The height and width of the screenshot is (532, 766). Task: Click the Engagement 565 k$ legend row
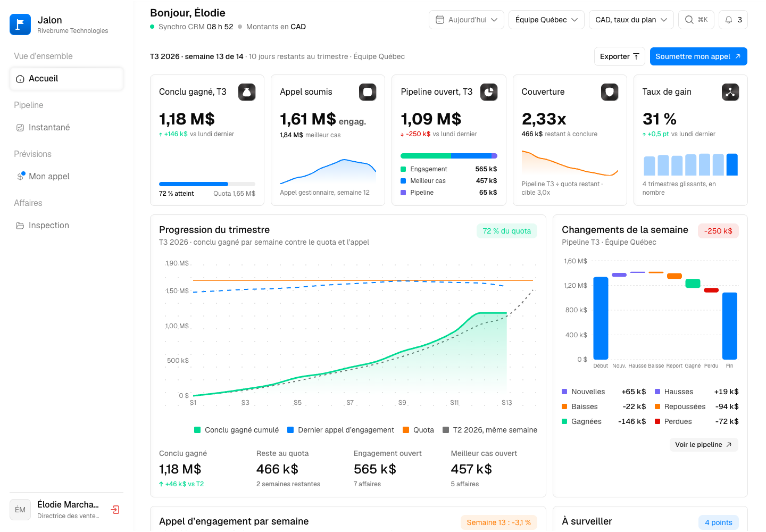coord(448,169)
